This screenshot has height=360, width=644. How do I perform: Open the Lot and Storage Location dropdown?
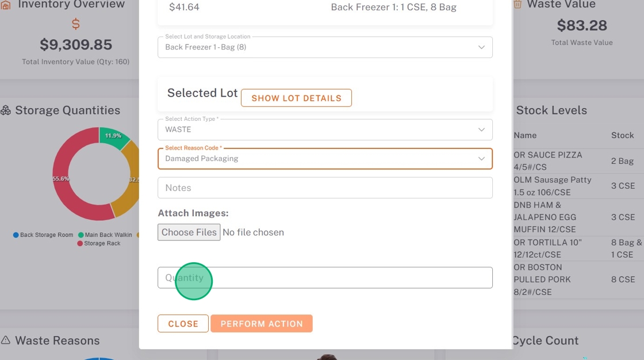point(325,47)
